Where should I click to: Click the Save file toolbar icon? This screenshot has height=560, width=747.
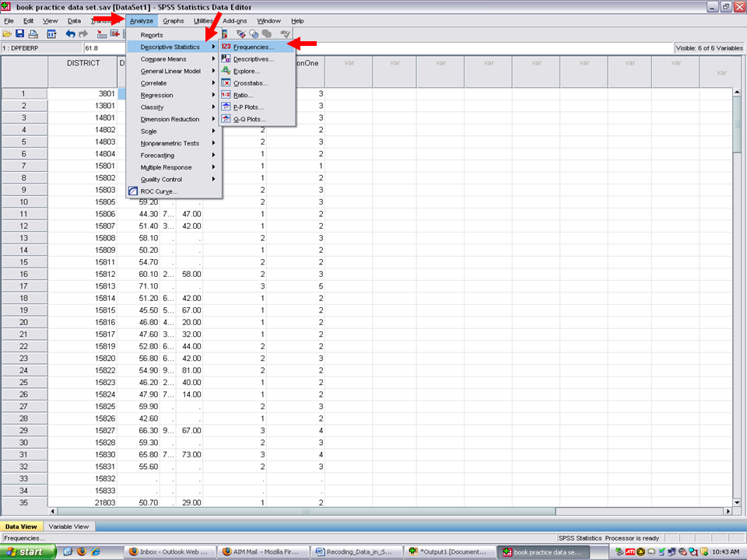click(20, 34)
